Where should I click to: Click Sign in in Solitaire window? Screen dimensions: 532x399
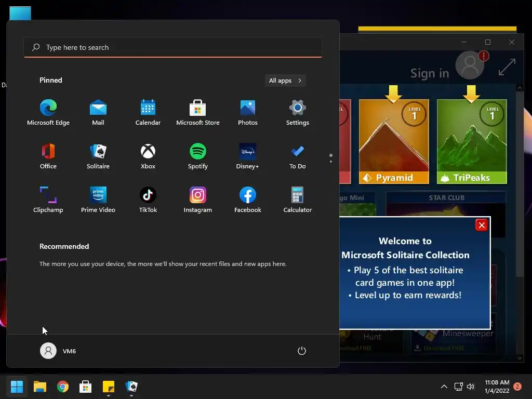coord(430,73)
